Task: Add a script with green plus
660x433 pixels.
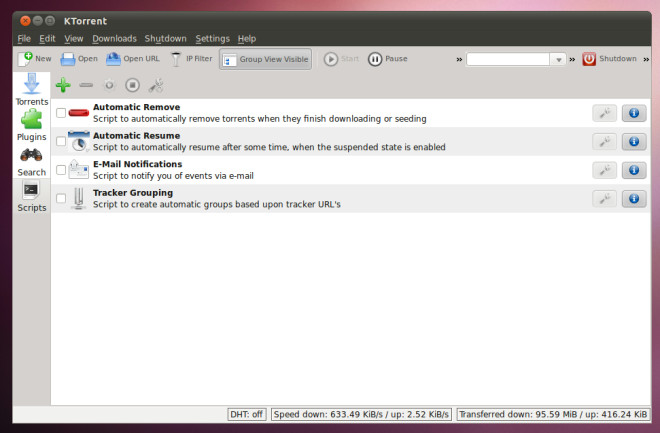Action: [x=63, y=85]
